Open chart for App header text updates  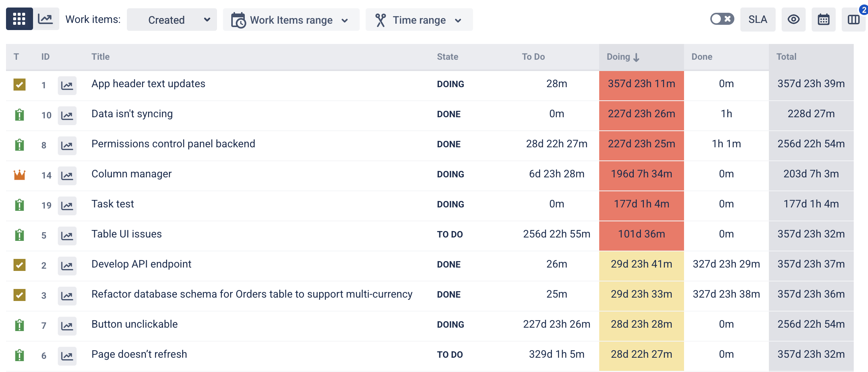tap(67, 86)
